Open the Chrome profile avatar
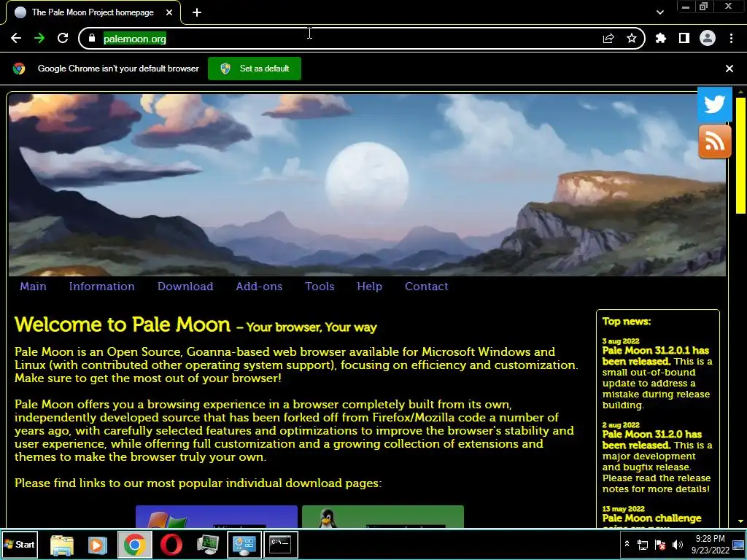This screenshot has width=747, height=560. click(708, 38)
